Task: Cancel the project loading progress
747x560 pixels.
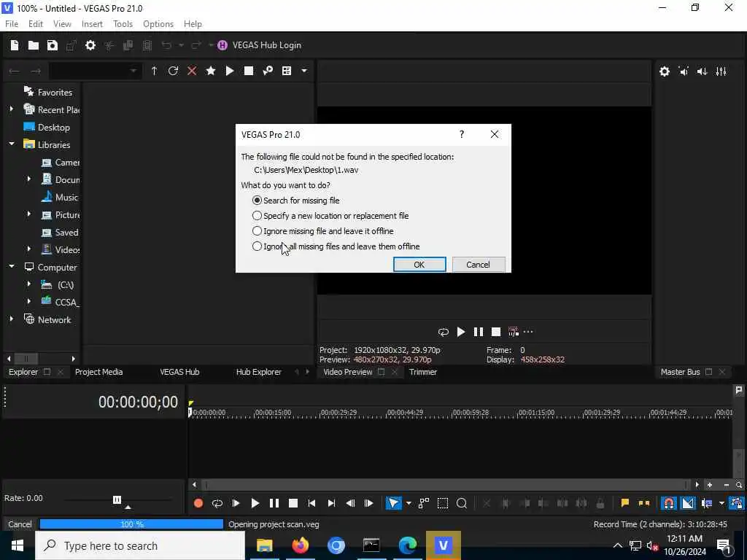Action: 20,524
